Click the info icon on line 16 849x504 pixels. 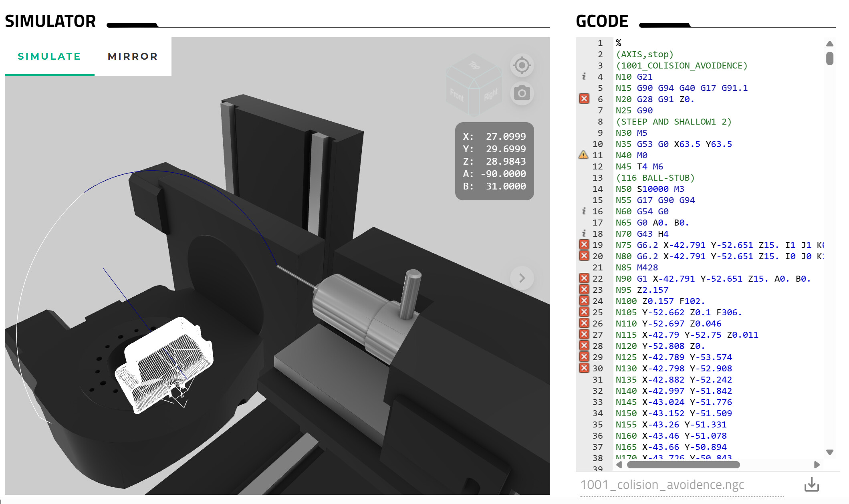(x=584, y=211)
